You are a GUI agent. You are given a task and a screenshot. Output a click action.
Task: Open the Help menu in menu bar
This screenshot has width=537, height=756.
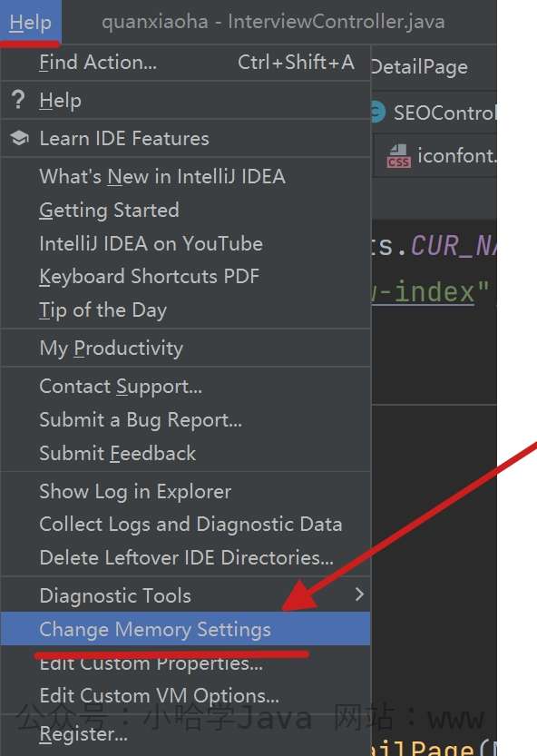coord(30,22)
